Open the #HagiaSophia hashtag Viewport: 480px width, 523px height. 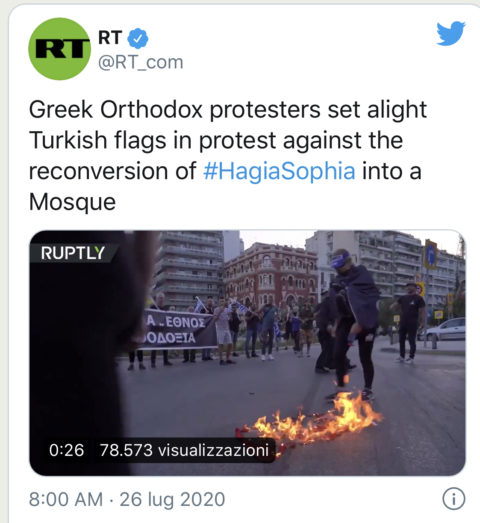click(x=279, y=171)
